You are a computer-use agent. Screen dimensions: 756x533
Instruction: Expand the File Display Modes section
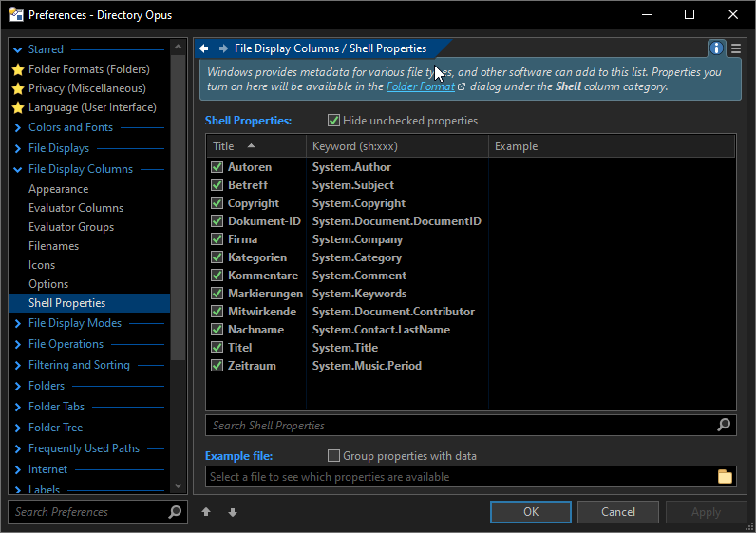pyautogui.click(x=18, y=323)
